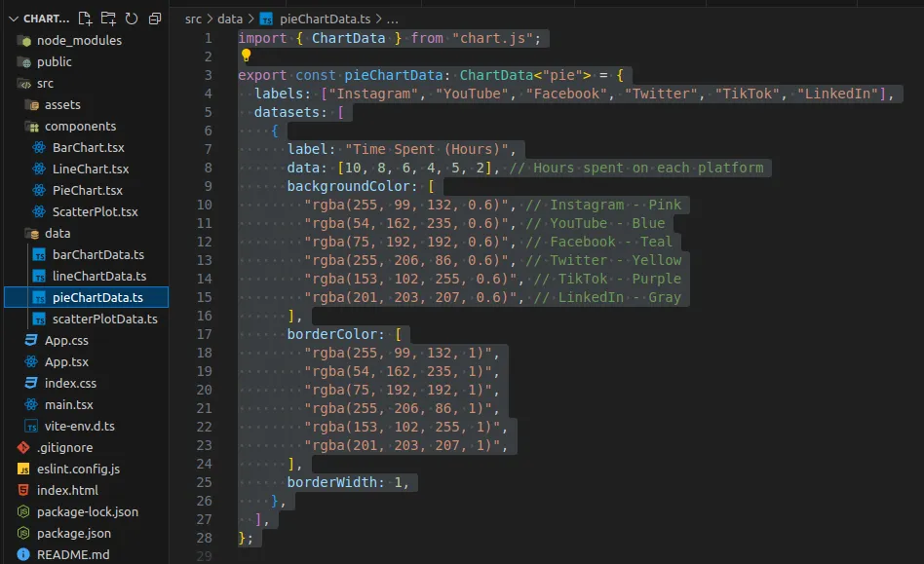Open README.md file
This screenshot has width=924, height=564.
[x=72, y=554]
